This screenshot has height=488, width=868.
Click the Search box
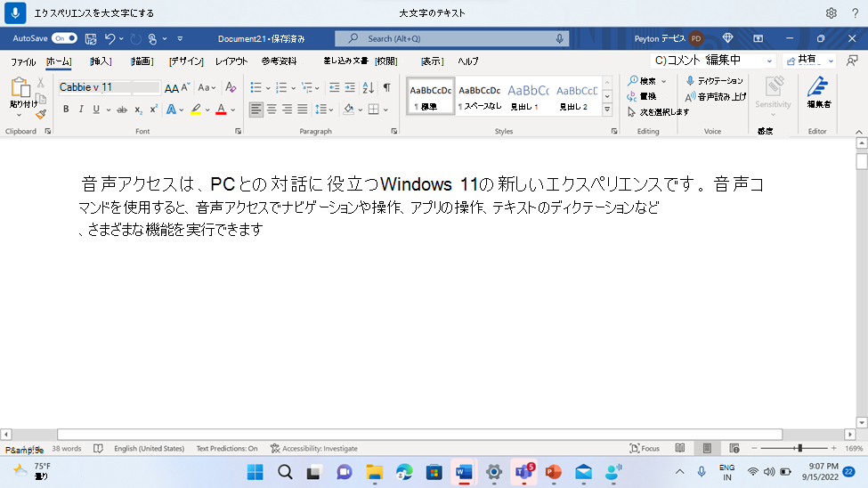click(452, 38)
